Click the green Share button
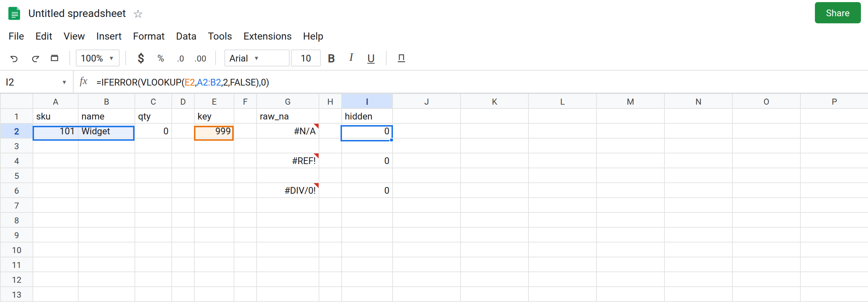This screenshot has height=304, width=868. pos(838,13)
